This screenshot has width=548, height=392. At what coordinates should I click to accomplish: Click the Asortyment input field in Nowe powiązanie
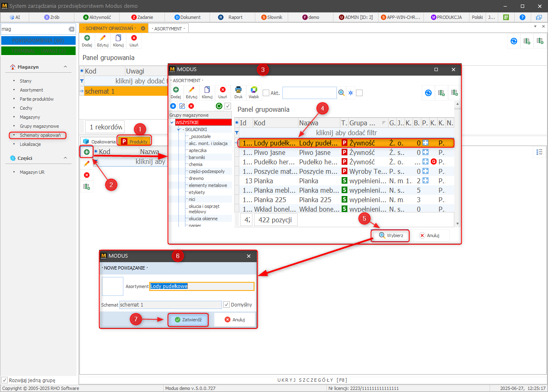pos(201,286)
